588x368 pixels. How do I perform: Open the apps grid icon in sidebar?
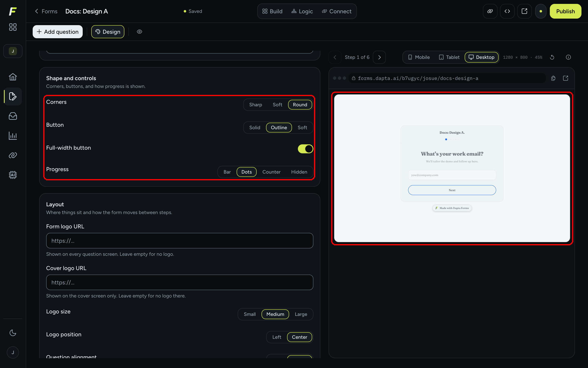13,27
